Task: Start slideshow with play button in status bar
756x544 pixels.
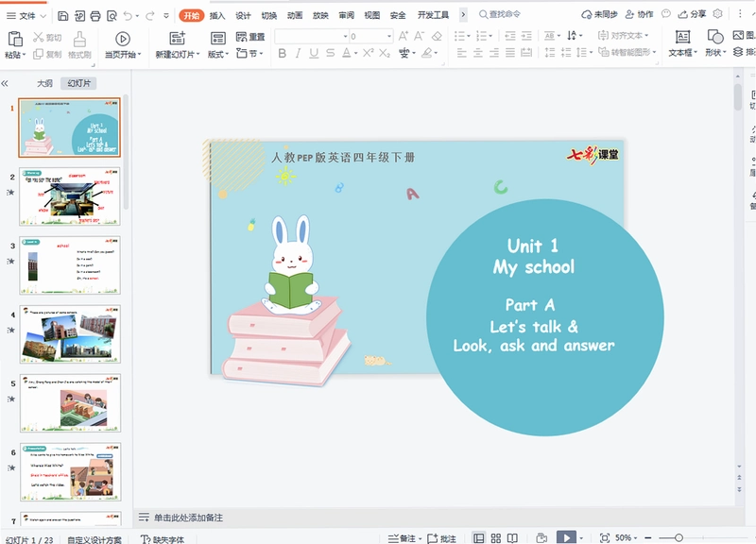Action: tap(566, 537)
